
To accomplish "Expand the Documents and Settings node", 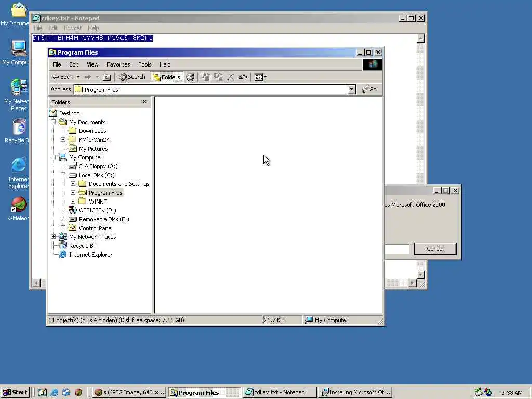I will click(x=73, y=183).
